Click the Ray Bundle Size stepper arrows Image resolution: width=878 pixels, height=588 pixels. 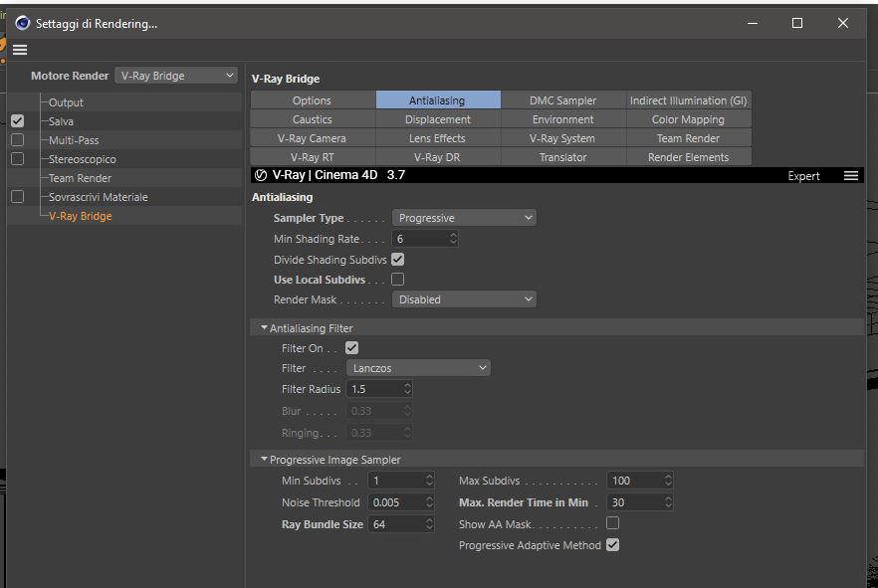point(429,524)
